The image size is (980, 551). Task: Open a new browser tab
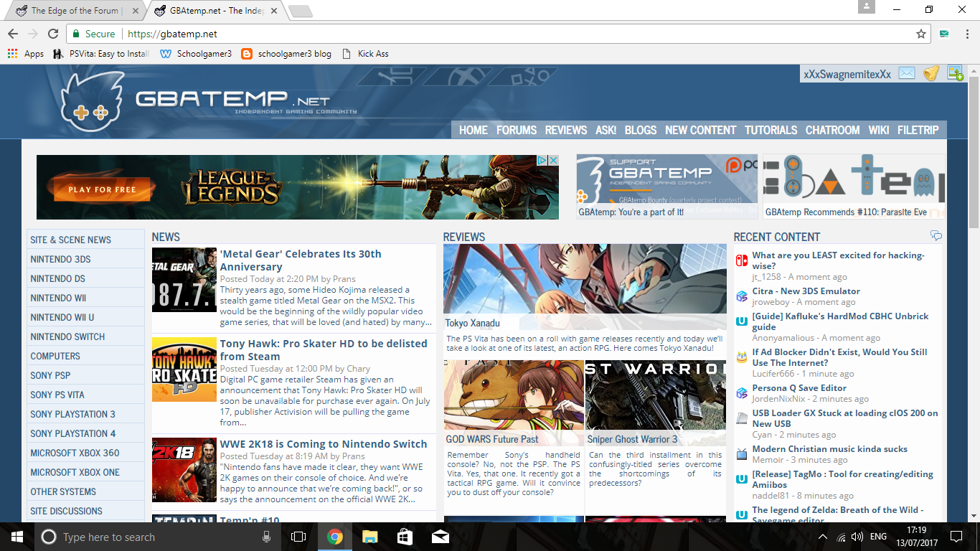point(300,11)
